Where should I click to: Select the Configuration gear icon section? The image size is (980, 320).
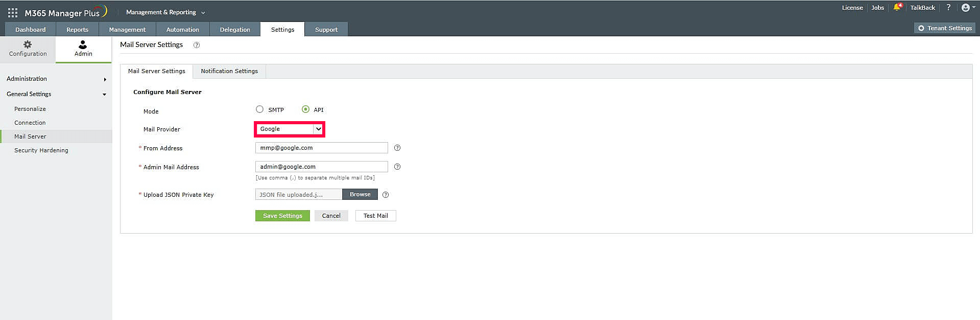coord(28,49)
